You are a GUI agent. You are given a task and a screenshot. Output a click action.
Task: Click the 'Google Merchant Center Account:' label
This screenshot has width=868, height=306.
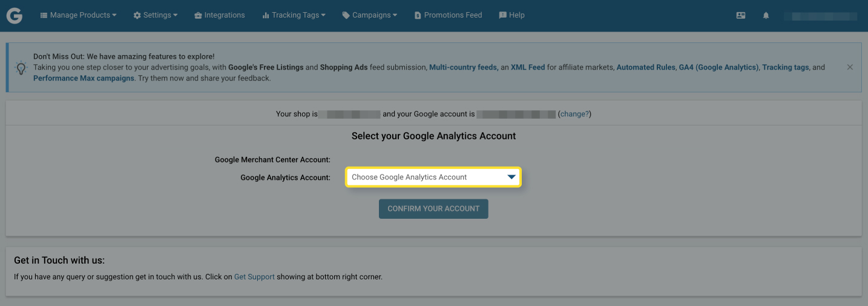[x=272, y=159]
